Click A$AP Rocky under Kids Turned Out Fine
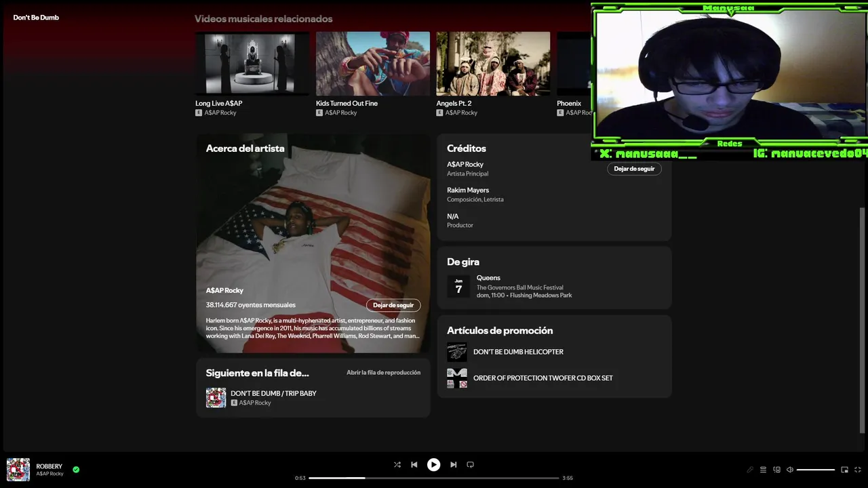Screen dimensions: 868x488 (340, 113)
